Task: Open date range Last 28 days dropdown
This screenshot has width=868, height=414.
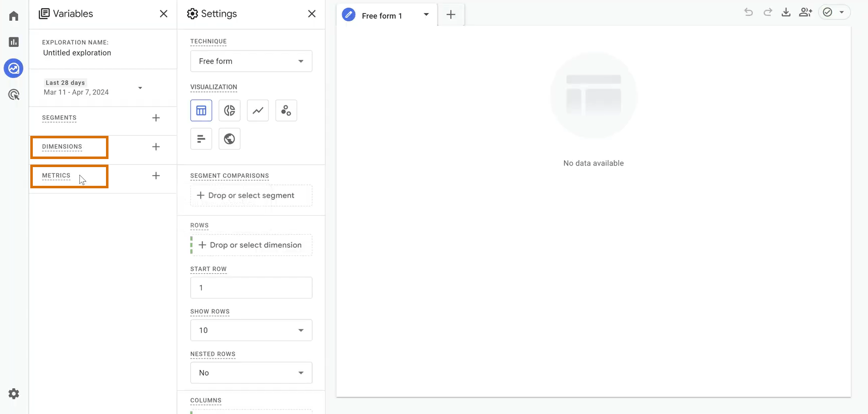Action: (x=93, y=88)
